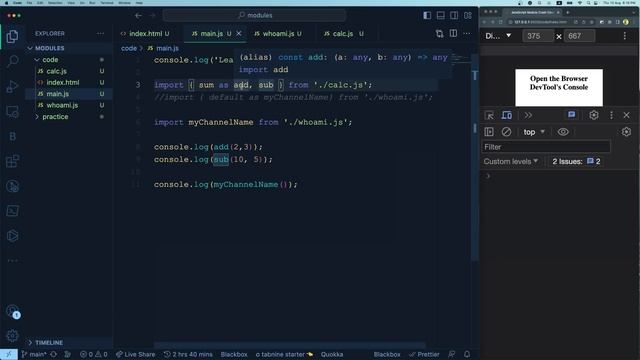Click the console Filter field
640x360 pixels.
[546, 147]
